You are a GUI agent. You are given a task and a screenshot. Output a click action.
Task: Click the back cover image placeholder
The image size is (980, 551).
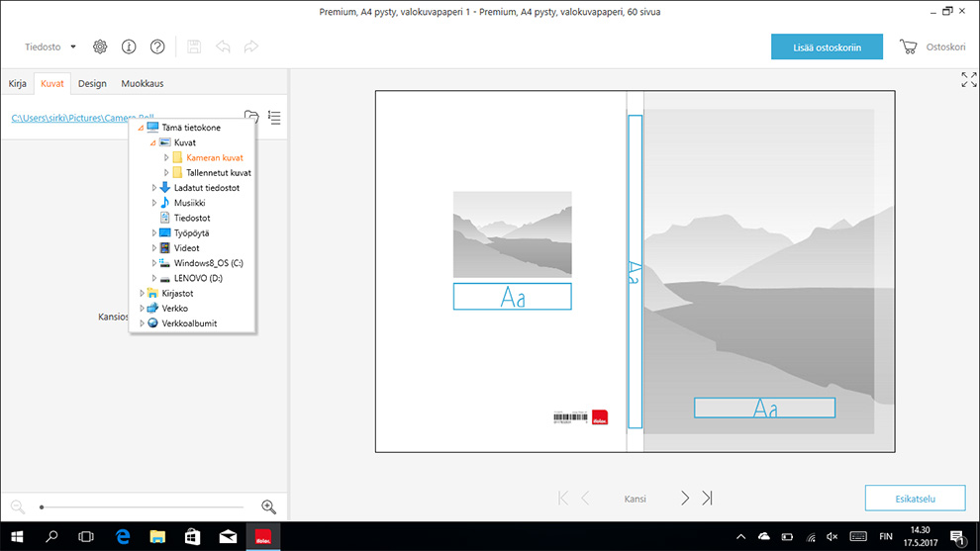pyautogui.click(x=513, y=234)
